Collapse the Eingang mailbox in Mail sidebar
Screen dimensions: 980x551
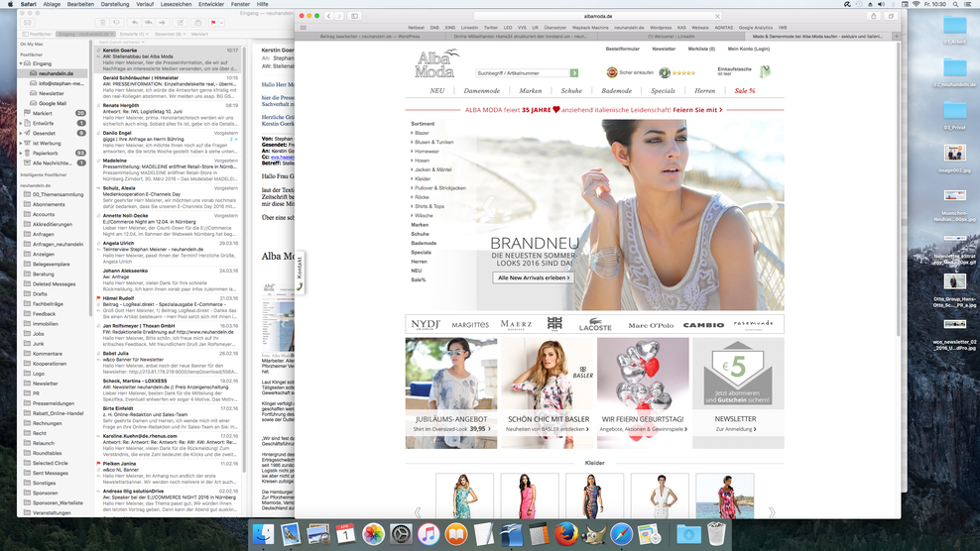(x=21, y=63)
